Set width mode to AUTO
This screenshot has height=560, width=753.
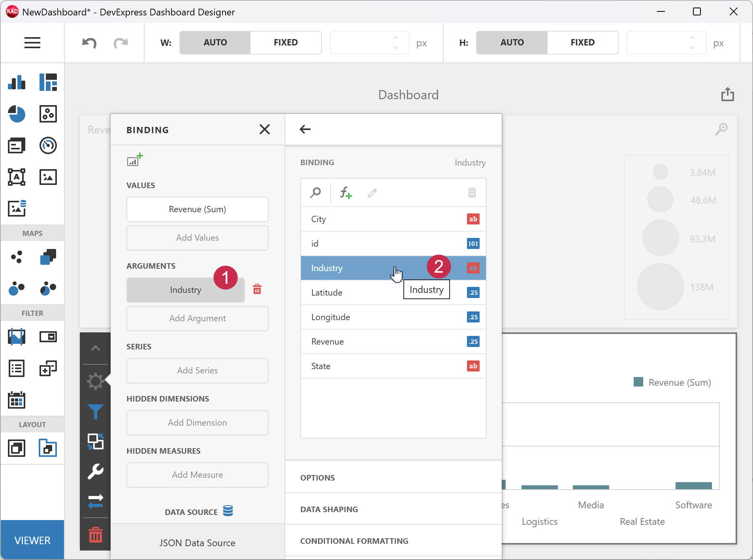pos(215,42)
